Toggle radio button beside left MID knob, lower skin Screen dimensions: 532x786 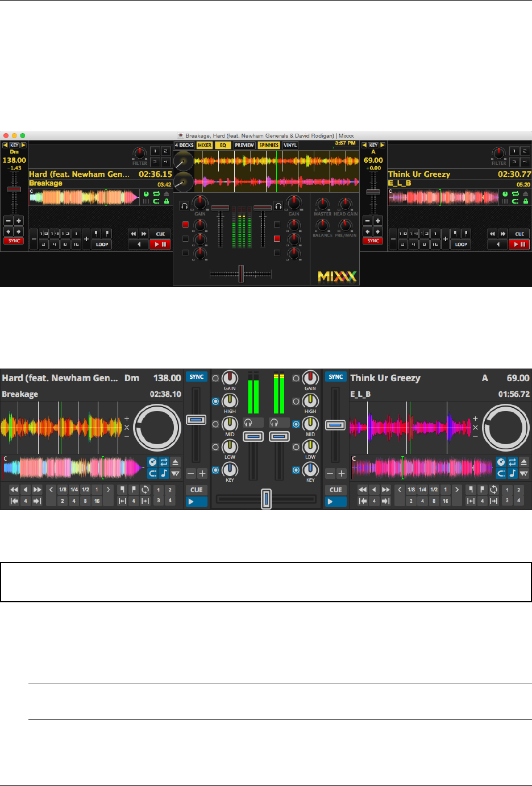point(215,424)
